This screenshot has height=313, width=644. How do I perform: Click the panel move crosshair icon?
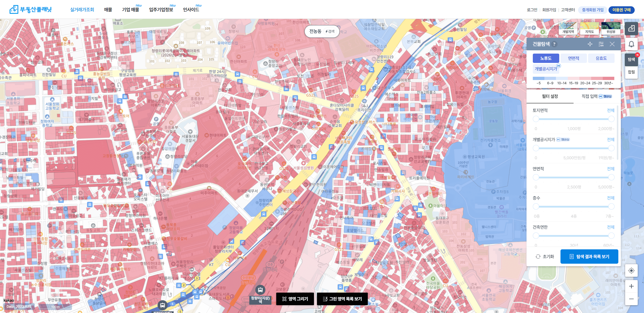pyautogui.click(x=590, y=44)
